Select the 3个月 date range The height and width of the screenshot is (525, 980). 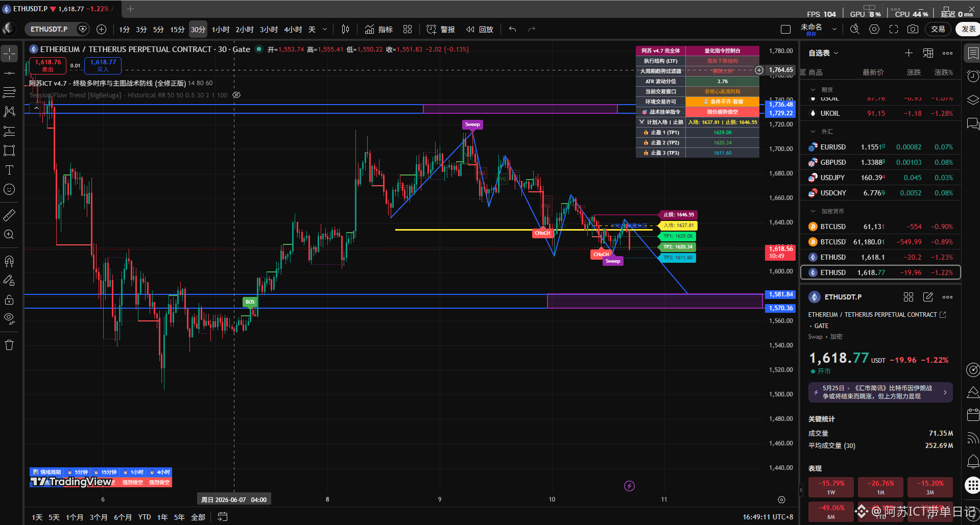(x=99, y=517)
